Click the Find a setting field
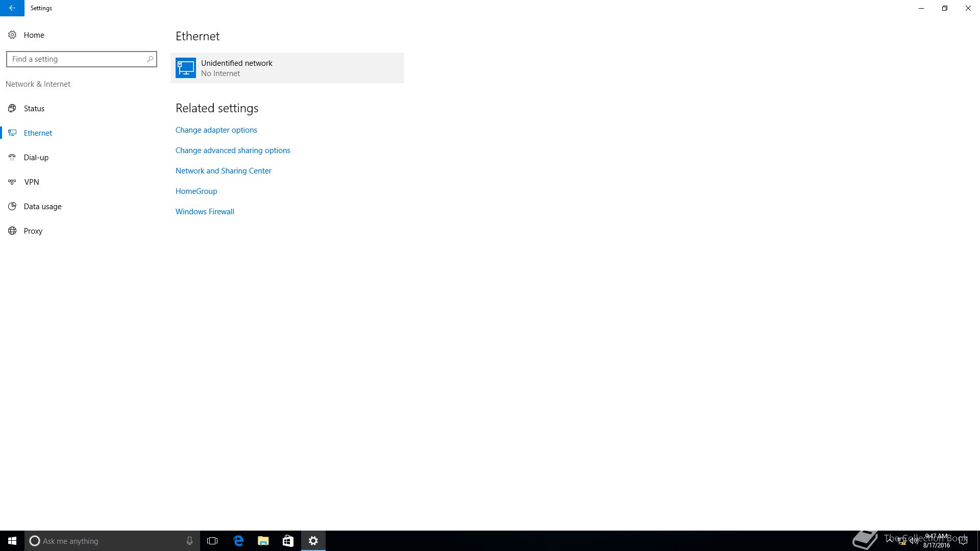The image size is (980, 551). coord(77,59)
